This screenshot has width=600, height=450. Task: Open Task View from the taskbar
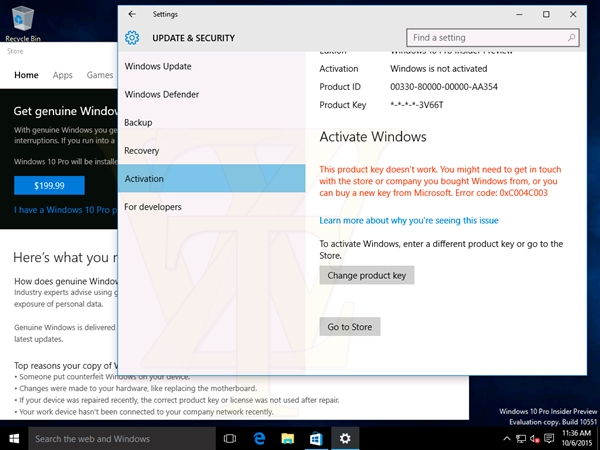[x=230, y=438]
